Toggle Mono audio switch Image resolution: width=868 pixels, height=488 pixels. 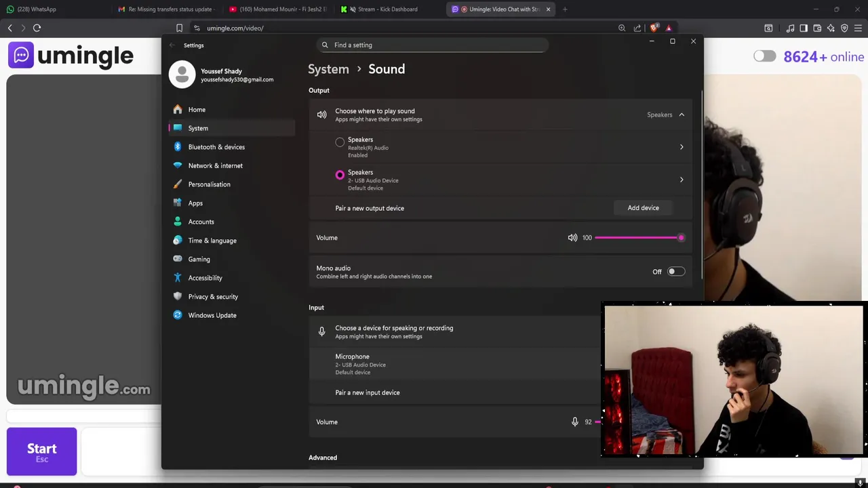pos(676,272)
